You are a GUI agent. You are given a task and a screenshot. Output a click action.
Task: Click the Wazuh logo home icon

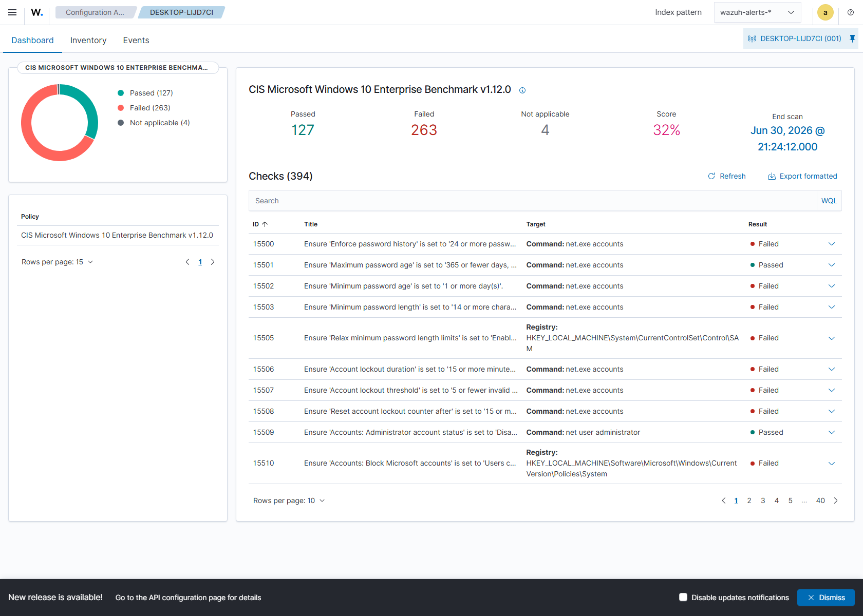pyautogui.click(x=37, y=12)
